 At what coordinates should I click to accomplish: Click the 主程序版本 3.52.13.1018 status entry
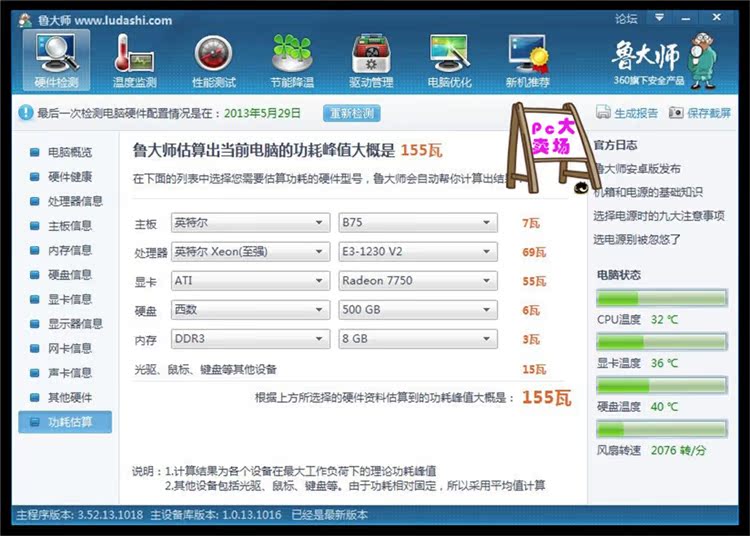(x=79, y=515)
